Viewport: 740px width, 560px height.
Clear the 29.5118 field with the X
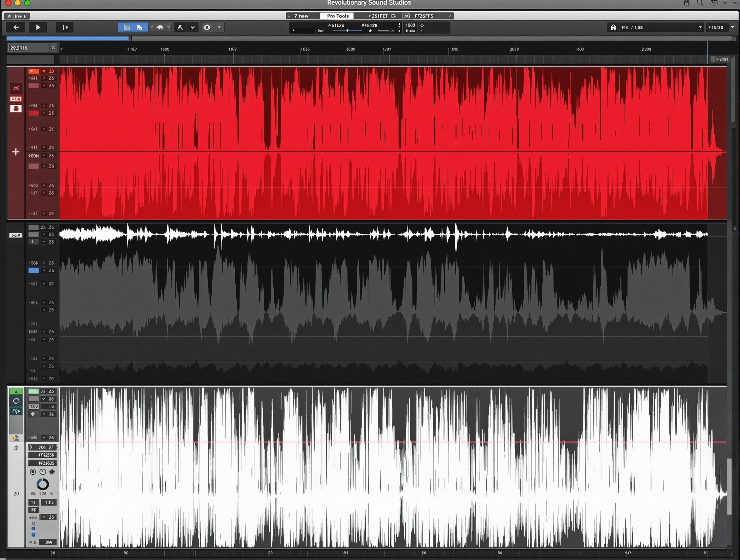(53, 48)
